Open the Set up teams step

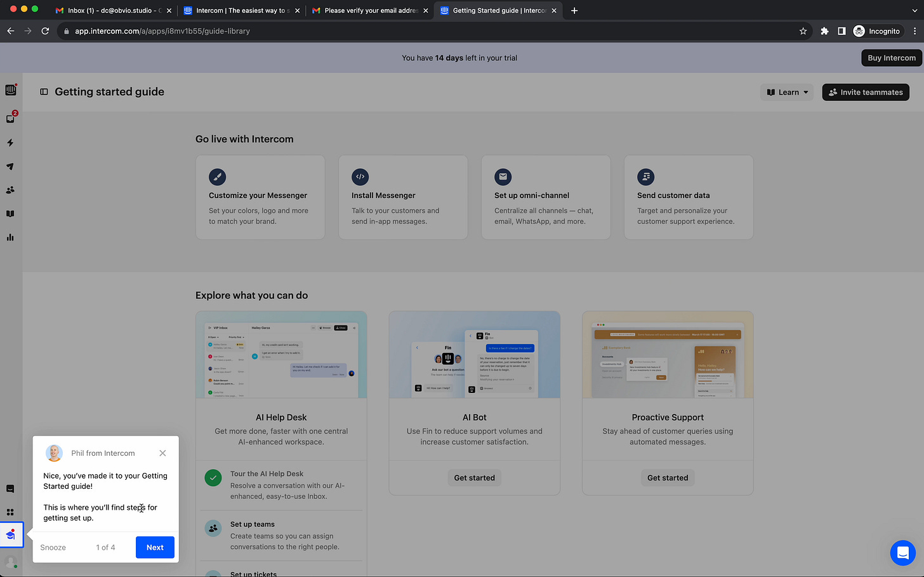click(282, 535)
